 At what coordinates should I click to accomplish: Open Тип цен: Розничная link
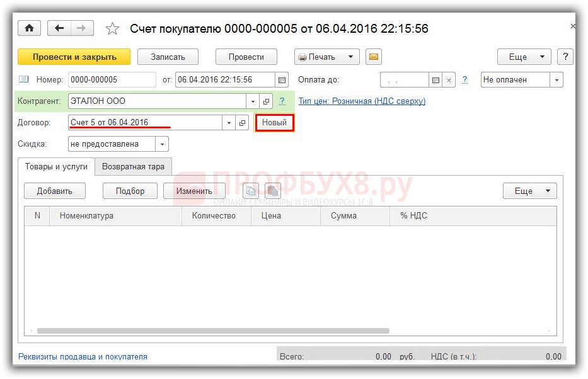point(362,101)
